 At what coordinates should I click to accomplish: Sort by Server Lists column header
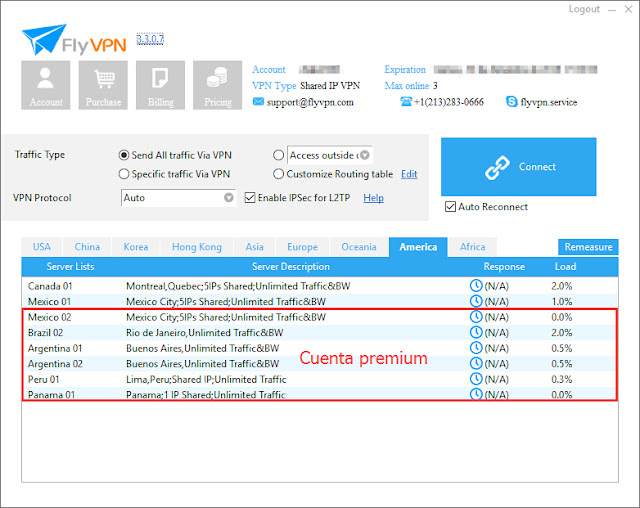[70, 266]
